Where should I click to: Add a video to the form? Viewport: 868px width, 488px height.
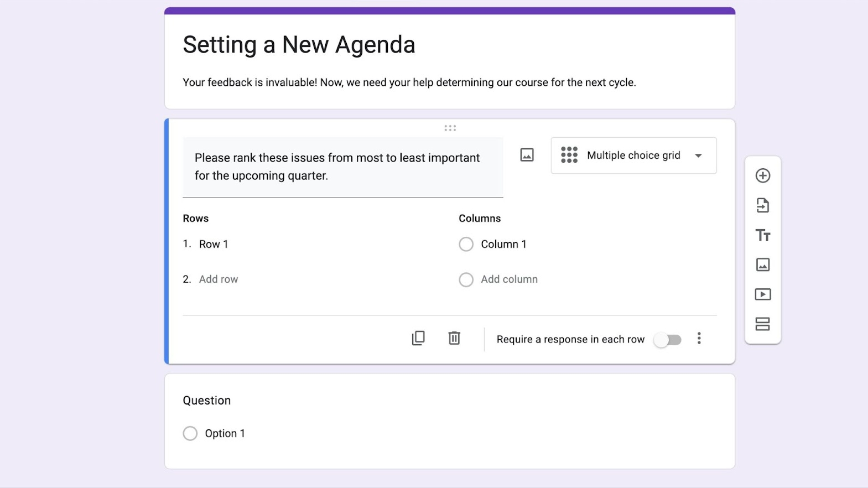click(x=763, y=294)
